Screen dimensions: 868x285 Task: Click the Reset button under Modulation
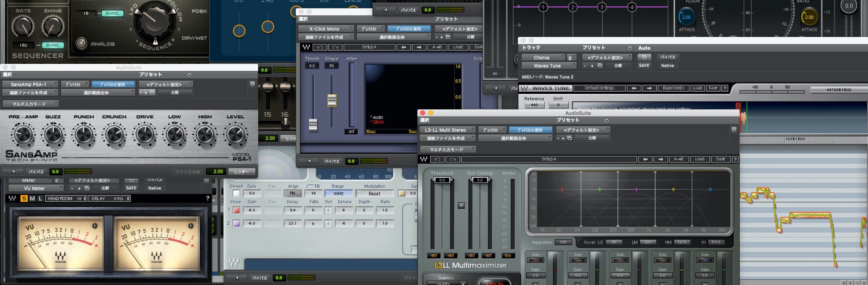[374, 194]
